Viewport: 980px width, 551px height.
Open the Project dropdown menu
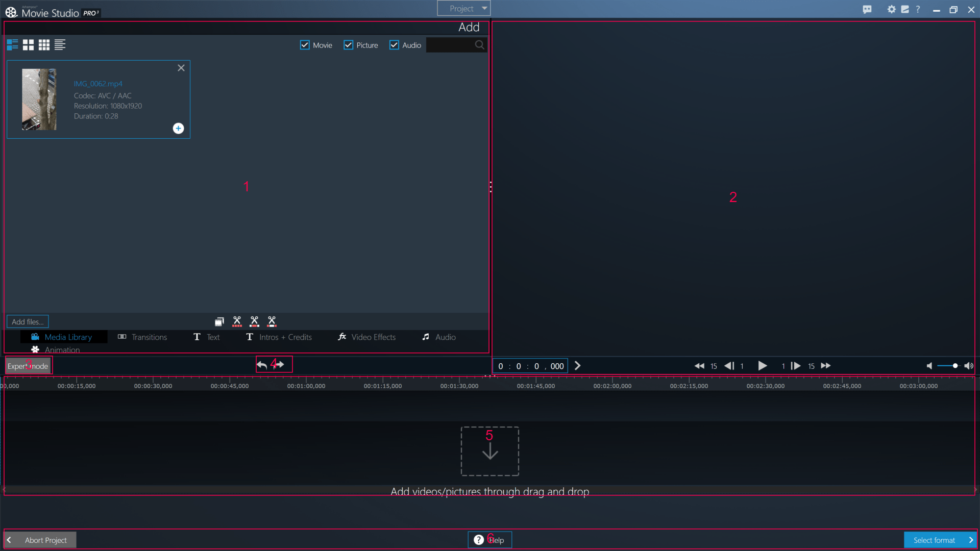point(464,8)
